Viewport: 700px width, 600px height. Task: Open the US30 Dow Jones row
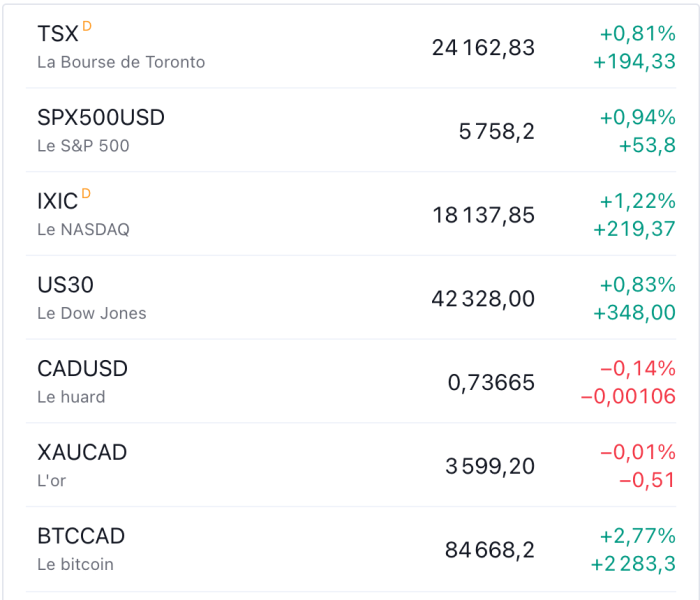(x=65, y=286)
